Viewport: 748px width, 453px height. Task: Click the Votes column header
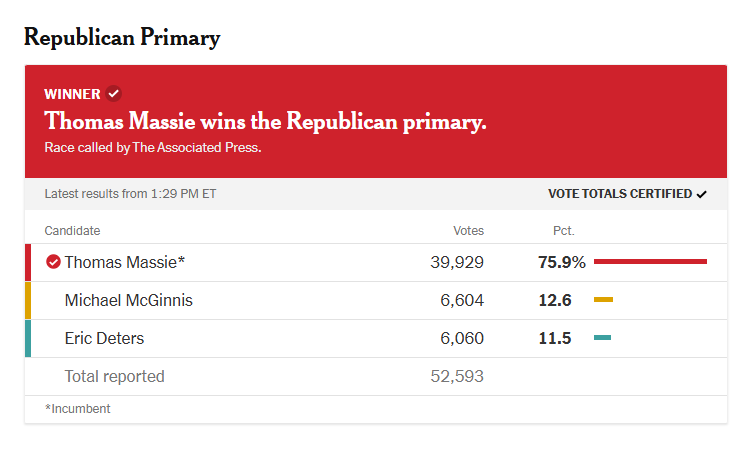468,231
